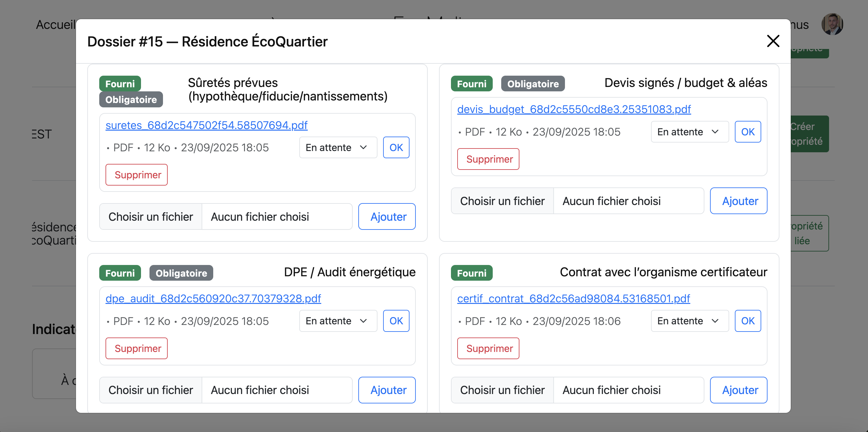Screen dimensions: 868x432
Task: Open dpe_audit_68d2c560920c37.70379328.pdf link
Action: pos(213,298)
